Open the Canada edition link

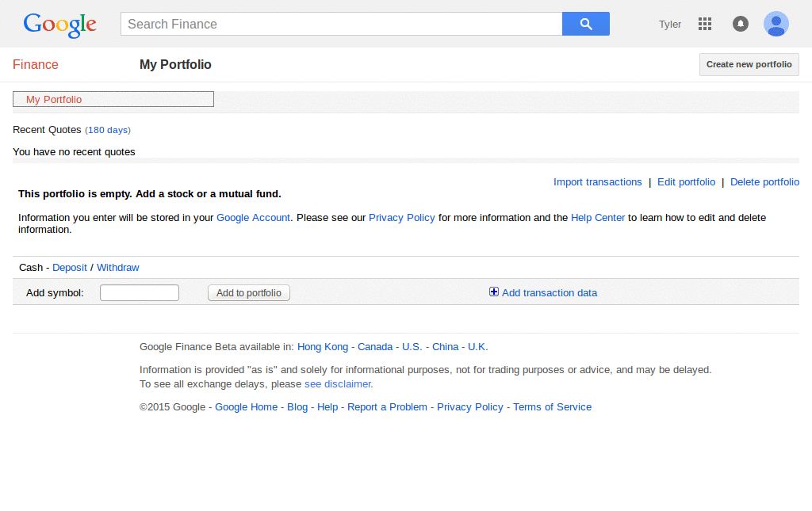pos(375,347)
